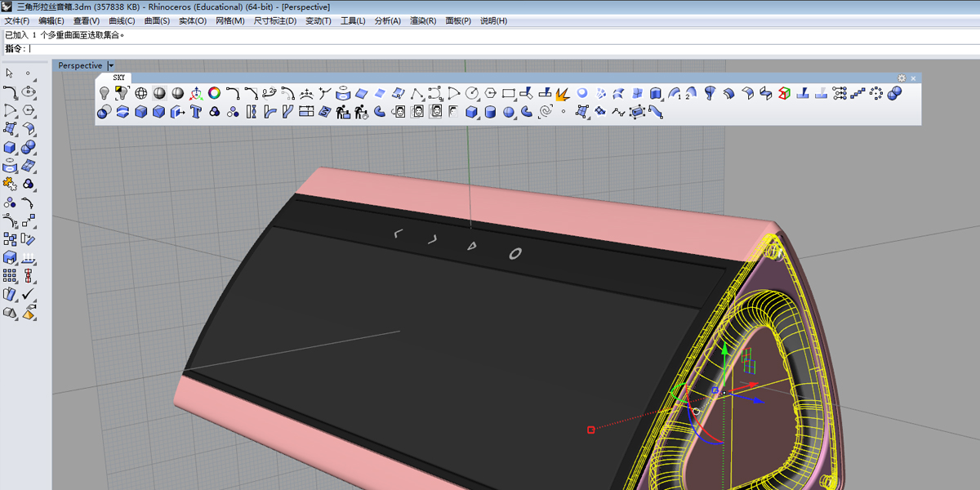Open the 曲线(C) menu
Image resolution: width=980 pixels, height=490 pixels.
(x=122, y=20)
